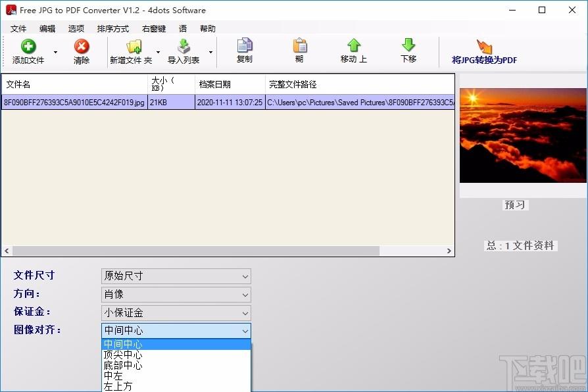Close the Free JPG to PDF Converter window
The image size is (588, 392).
point(572,10)
